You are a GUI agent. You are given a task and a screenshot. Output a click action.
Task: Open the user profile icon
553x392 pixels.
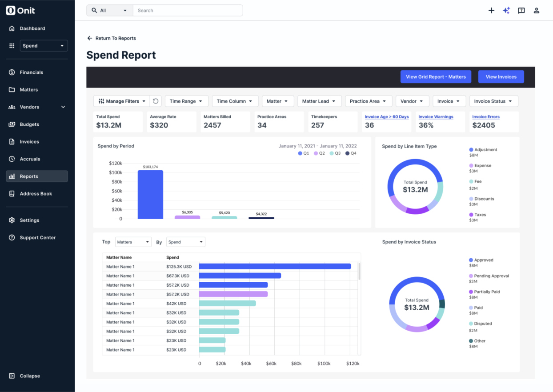[x=537, y=11]
